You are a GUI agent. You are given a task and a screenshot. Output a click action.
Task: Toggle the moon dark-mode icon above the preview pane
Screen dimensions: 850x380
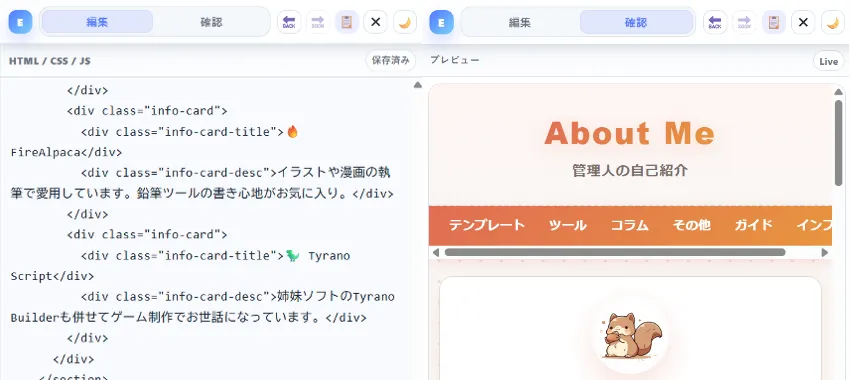(x=833, y=22)
